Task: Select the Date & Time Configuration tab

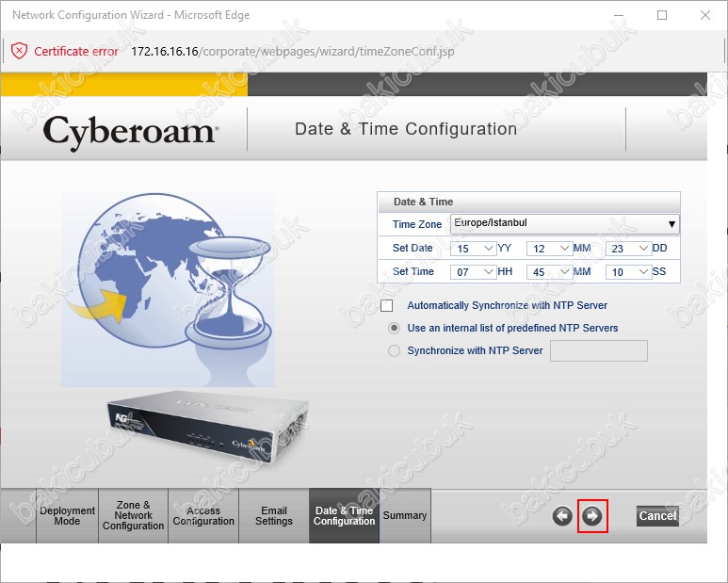Action: pos(344,516)
